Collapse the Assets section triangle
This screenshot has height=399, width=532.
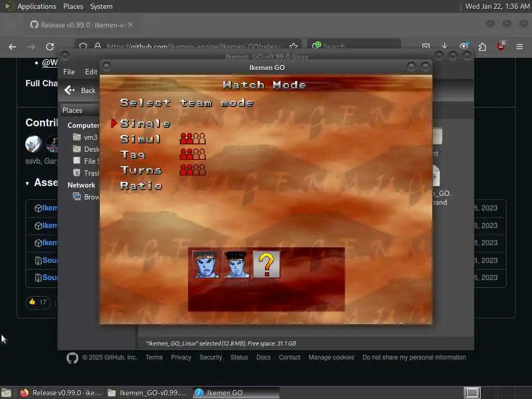click(27, 183)
